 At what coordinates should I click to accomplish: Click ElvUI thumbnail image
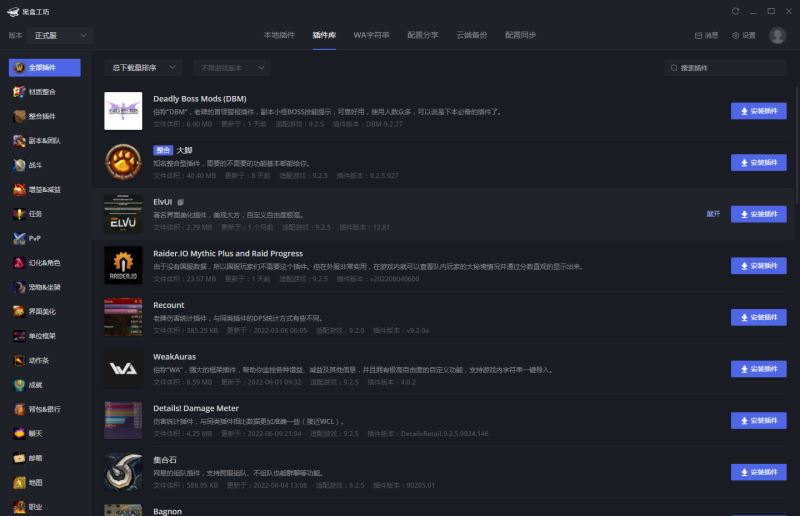click(x=123, y=214)
